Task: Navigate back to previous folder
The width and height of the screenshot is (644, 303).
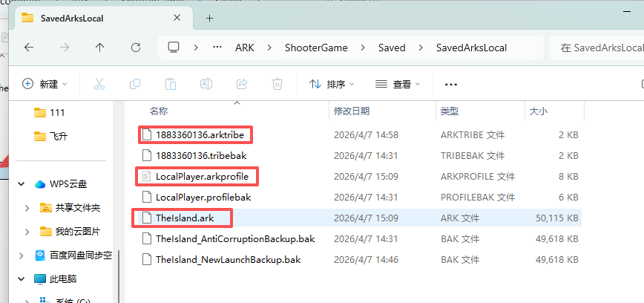Action: click(29, 48)
